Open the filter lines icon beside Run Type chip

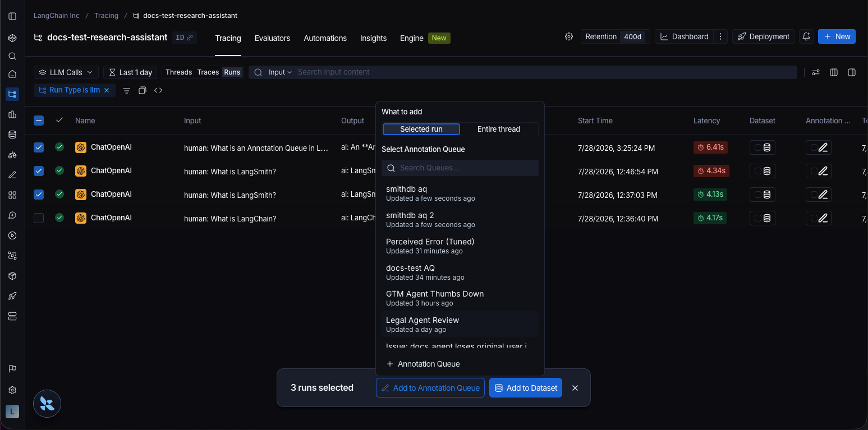point(127,90)
